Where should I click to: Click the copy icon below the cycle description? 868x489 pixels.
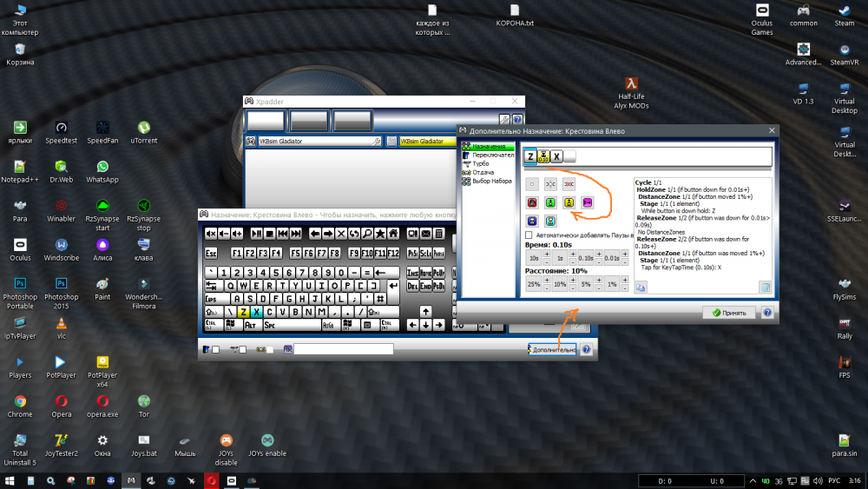click(x=641, y=287)
